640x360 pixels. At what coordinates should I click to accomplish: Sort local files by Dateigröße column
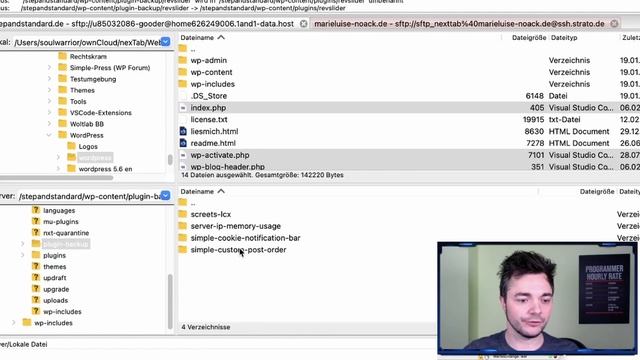[x=529, y=38]
